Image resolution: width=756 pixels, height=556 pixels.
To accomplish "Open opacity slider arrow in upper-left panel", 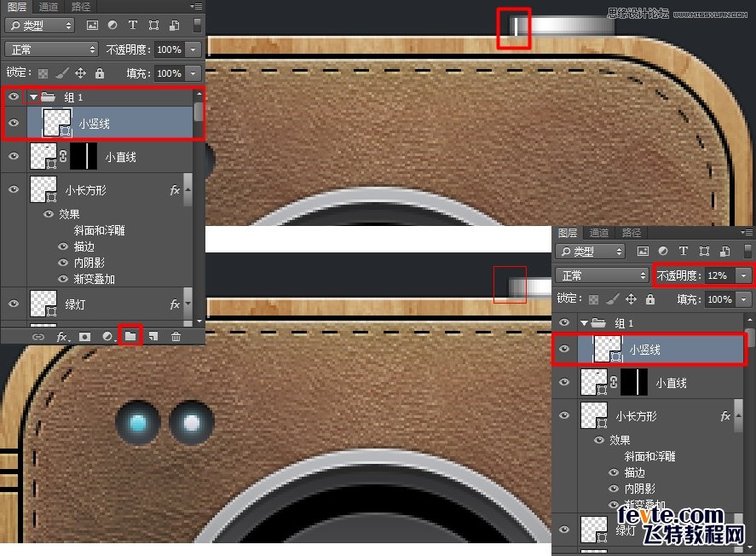I will pyautogui.click(x=193, y=49).
